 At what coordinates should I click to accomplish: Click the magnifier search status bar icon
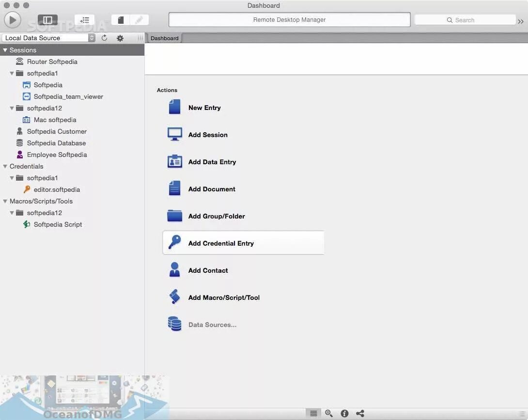click(x=329, y=413)
